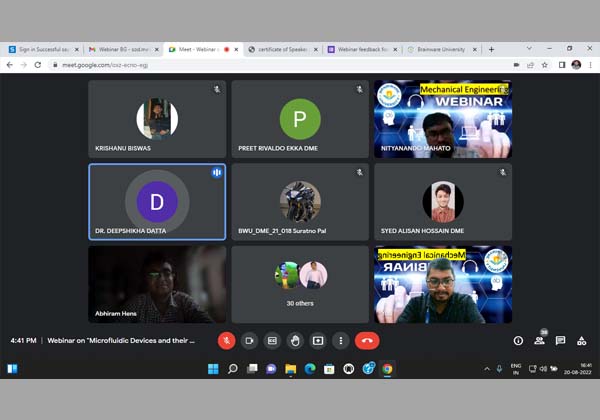Open the Windows Start menu

(x=213, y=369)
